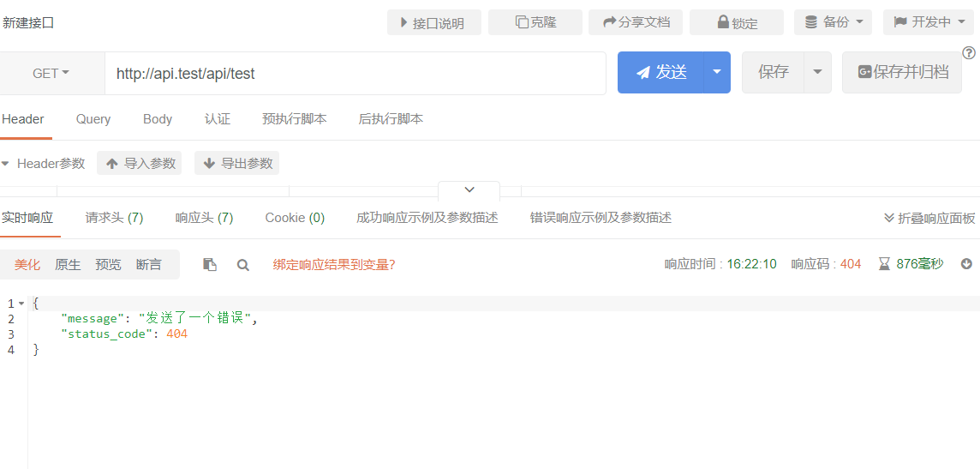Screen dimensions: 980x469
Task: Switch to the 认证 tab
Action: (218, 119)
